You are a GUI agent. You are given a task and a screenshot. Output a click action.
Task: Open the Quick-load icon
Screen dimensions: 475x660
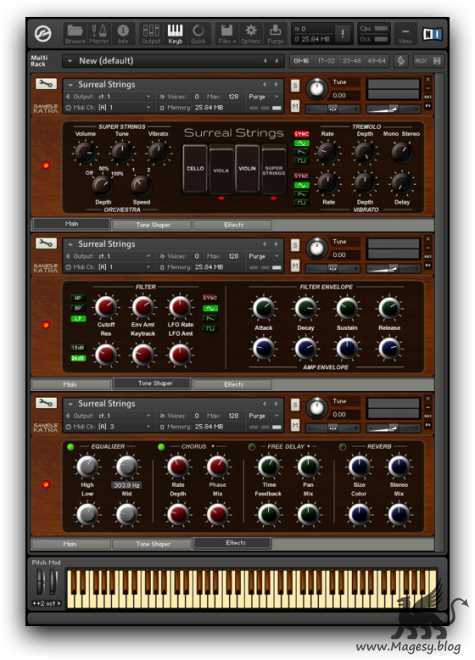[x=198, y=34]
